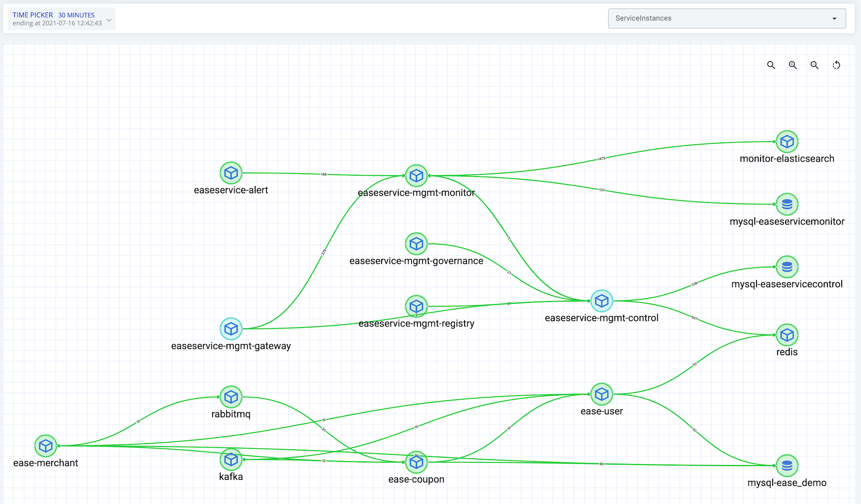Zoom out of the topology graph
Screen dimensions: 861x504
pyautogui.click(x=814, y=65)
